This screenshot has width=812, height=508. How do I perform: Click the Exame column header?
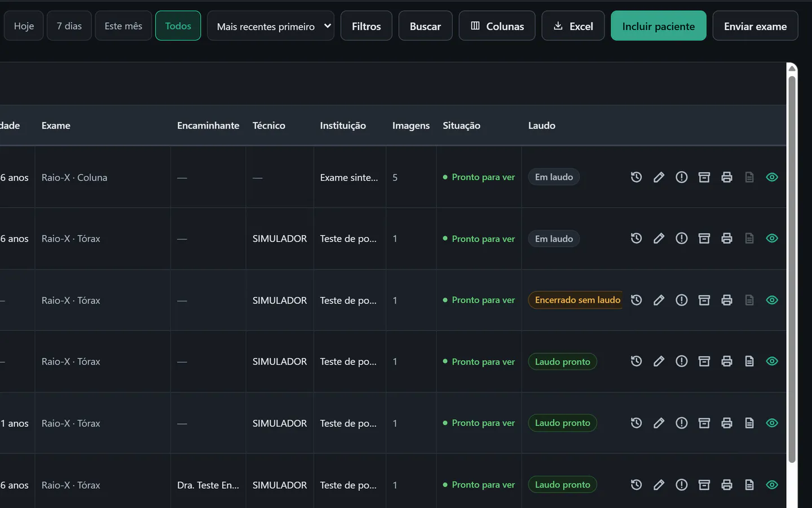tap(56, 125)
